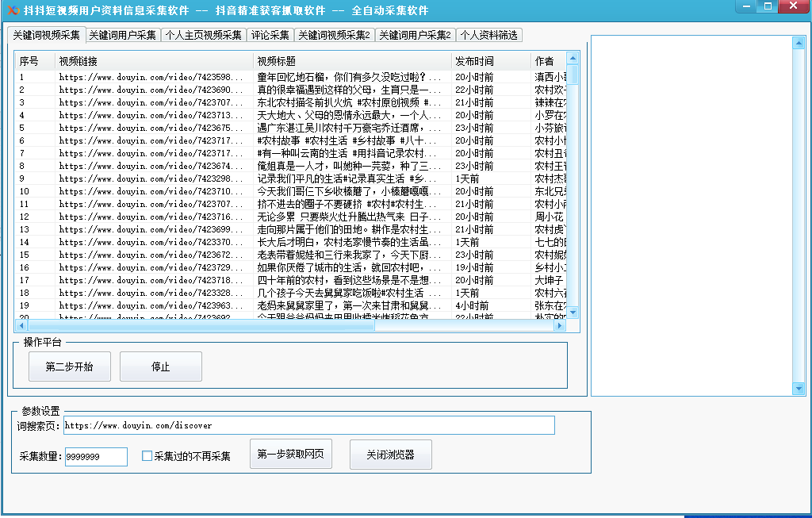812x518 pixels.
Task: Open the 关键词用户采集 tab
Action: [123, 35]
